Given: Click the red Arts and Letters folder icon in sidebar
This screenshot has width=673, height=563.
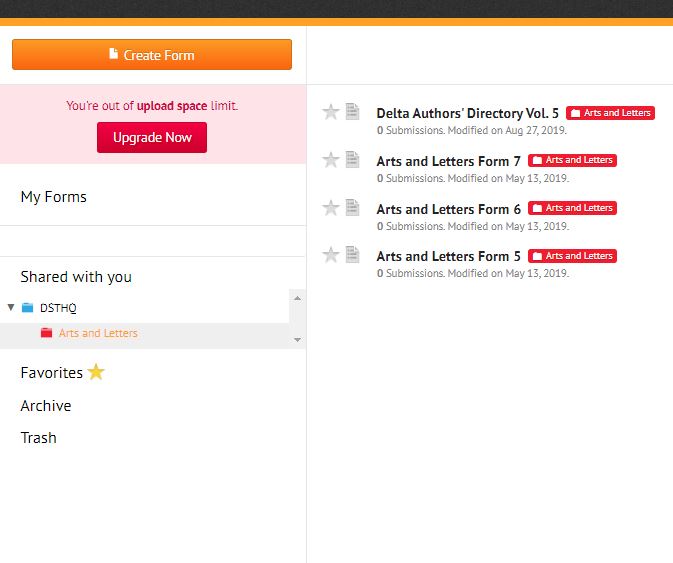Looking at the screenshot, I should pyautogui.click(x=46, y=333).
